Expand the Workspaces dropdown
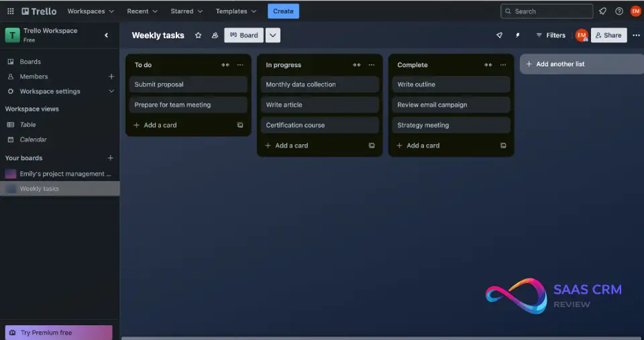This screenshot has height=340, width=644. point(91,11)
